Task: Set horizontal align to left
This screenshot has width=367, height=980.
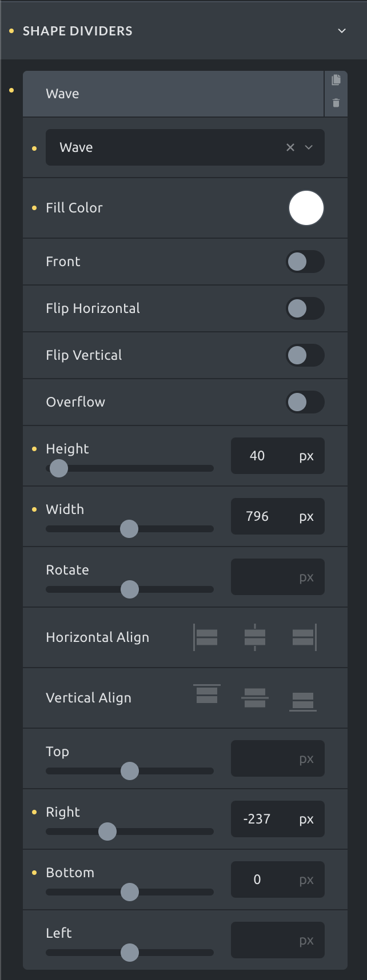Action: [206, 637]
